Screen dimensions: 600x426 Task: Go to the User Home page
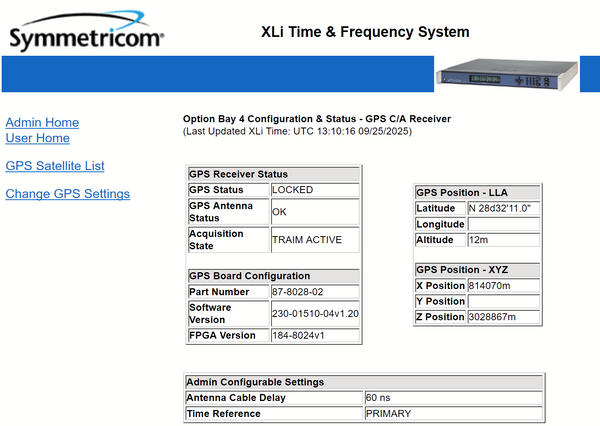(38, 138)
